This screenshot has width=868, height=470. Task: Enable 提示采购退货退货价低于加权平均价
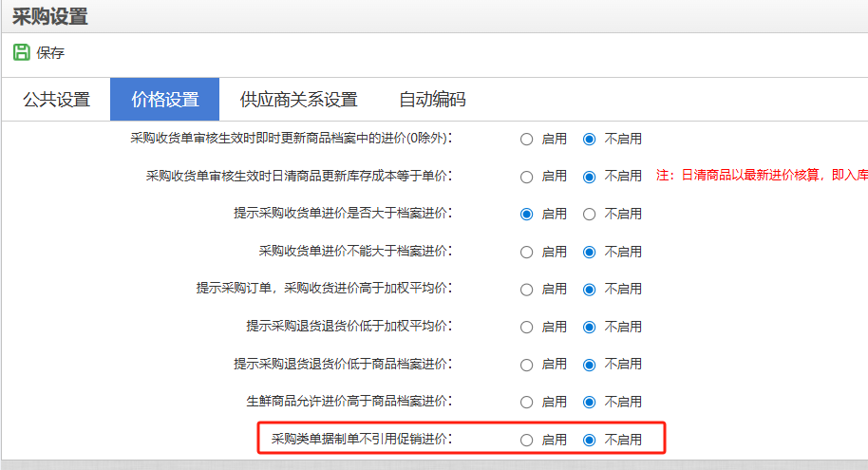[x=527, y=327]
